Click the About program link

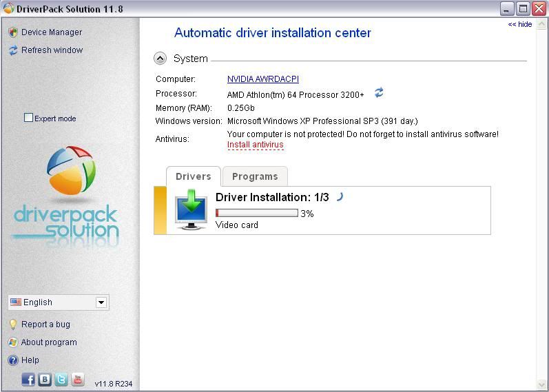[x=49, y=342]
